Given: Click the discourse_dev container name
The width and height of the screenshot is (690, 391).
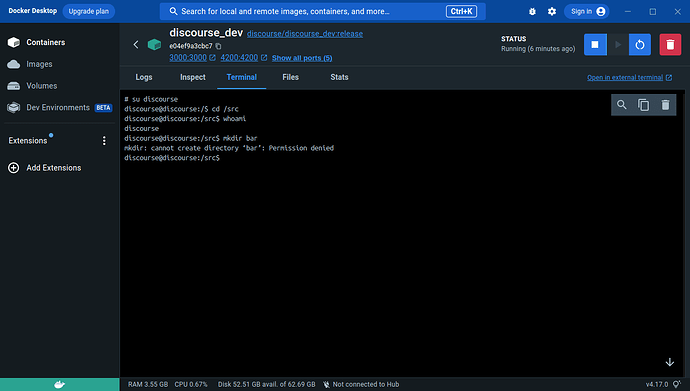Looking at the screenshot, I should pos(206,33).
